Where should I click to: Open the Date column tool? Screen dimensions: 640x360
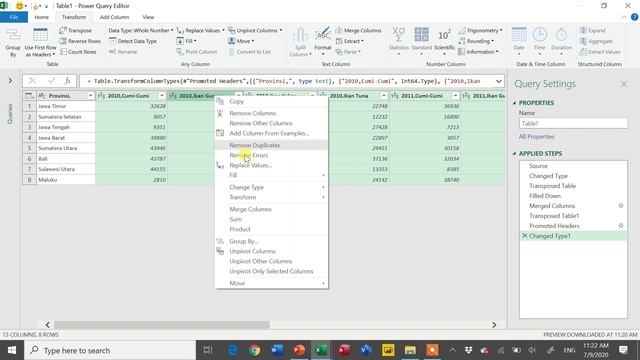519,42
